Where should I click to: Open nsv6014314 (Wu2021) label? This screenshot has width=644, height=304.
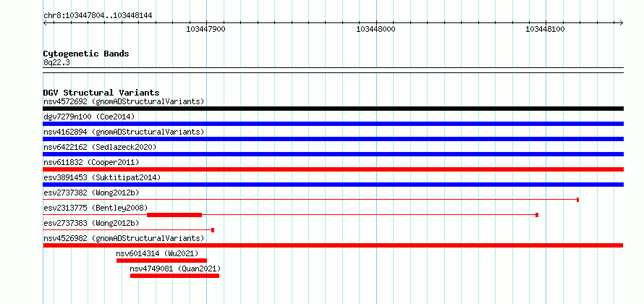coord(157,253)
